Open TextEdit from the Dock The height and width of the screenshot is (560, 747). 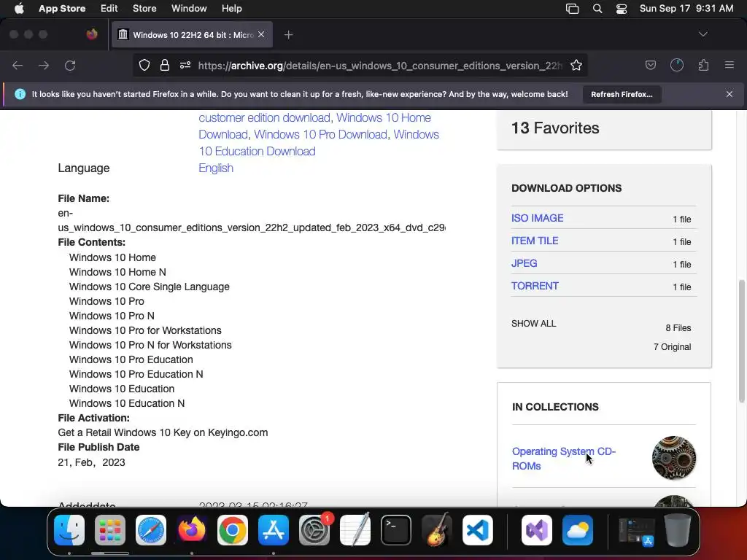point(355,529)
